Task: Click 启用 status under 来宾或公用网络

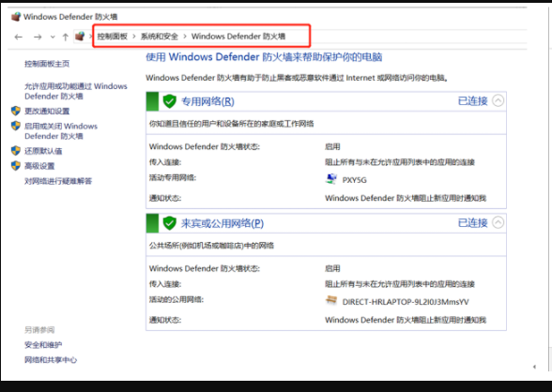Action: tap(332, 268)
